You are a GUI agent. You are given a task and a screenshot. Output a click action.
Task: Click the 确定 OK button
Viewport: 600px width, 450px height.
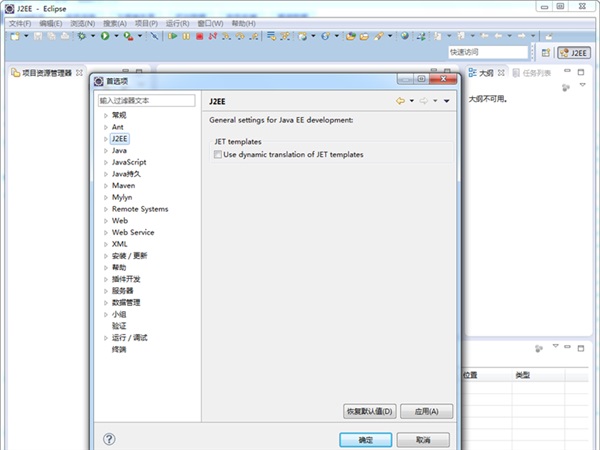(x=365, y=440)
